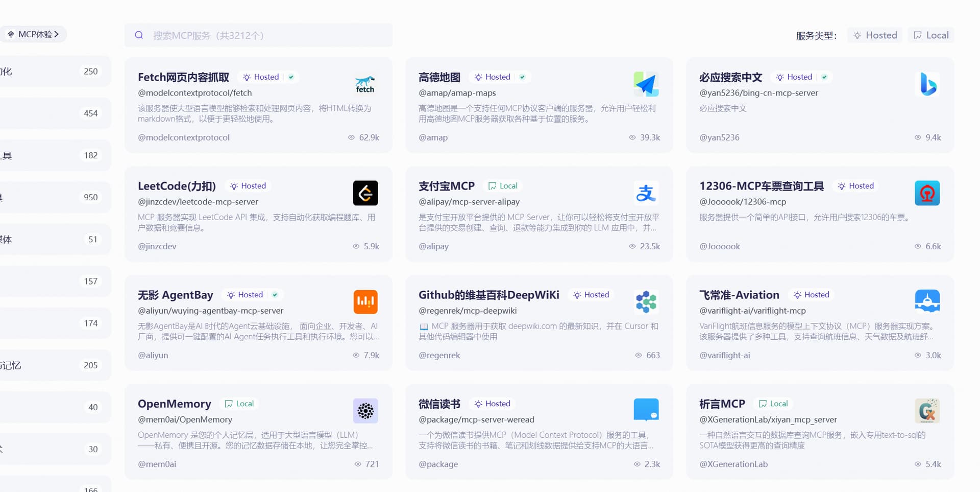This screenshot has width=980, height=492.
Task: Click the 析言MCP logo icon
Action: point(927,411)
